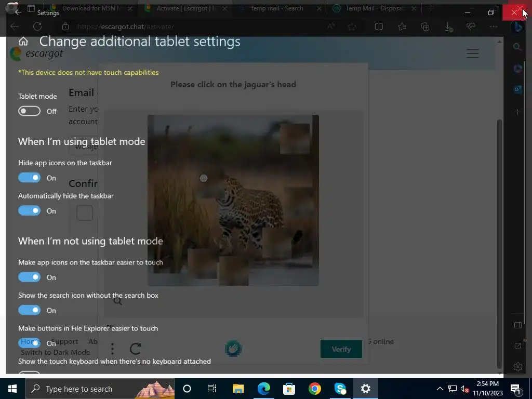
Task: Close the Download for MSN tab
Action: [x=130, y=9]
